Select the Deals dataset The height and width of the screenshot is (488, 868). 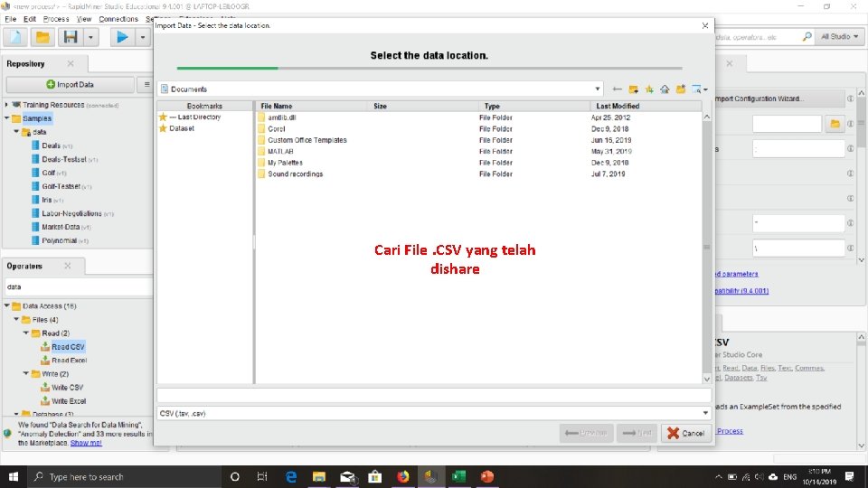[52, 145]
